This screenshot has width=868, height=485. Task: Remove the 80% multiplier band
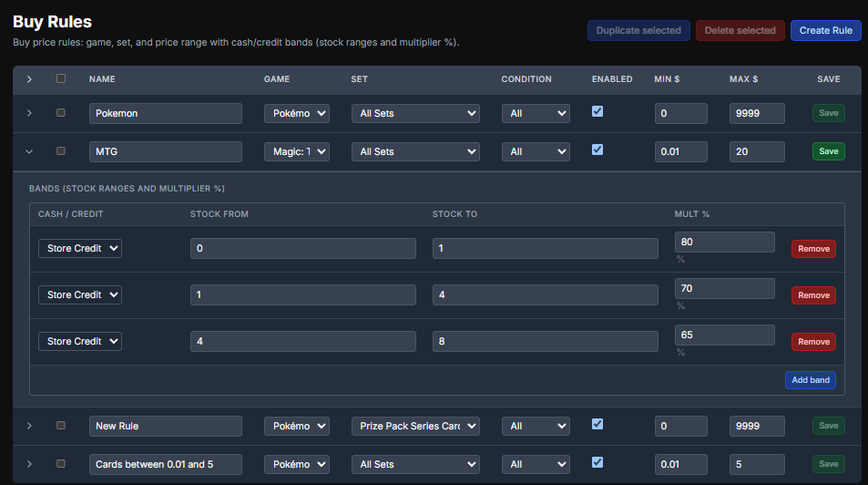813,249
